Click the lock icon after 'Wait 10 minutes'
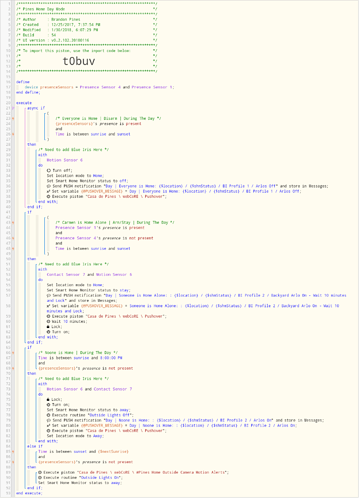This screenshot has width=360, height=500. (48, 327)
